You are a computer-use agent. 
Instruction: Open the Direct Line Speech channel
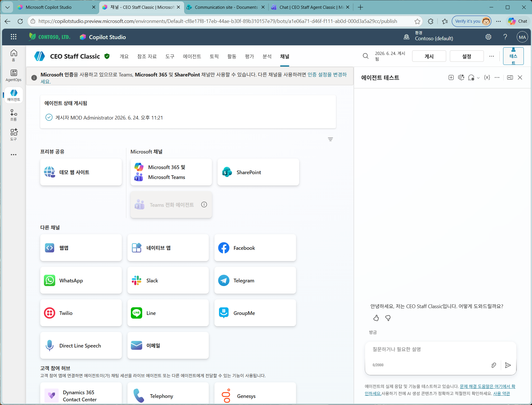point(81,346)
